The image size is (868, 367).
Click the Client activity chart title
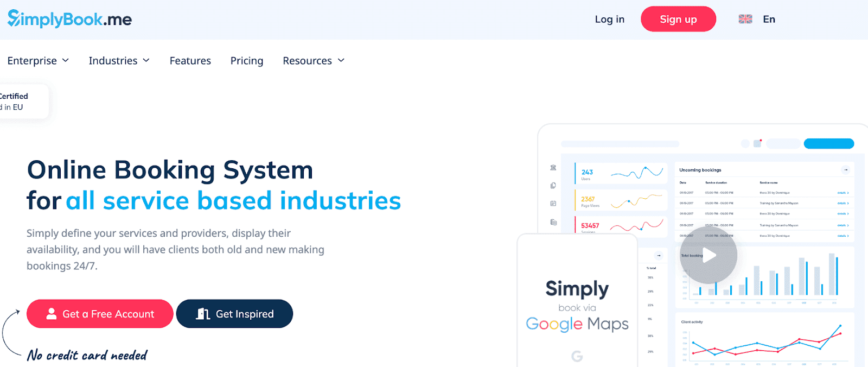tap(692, 322)
